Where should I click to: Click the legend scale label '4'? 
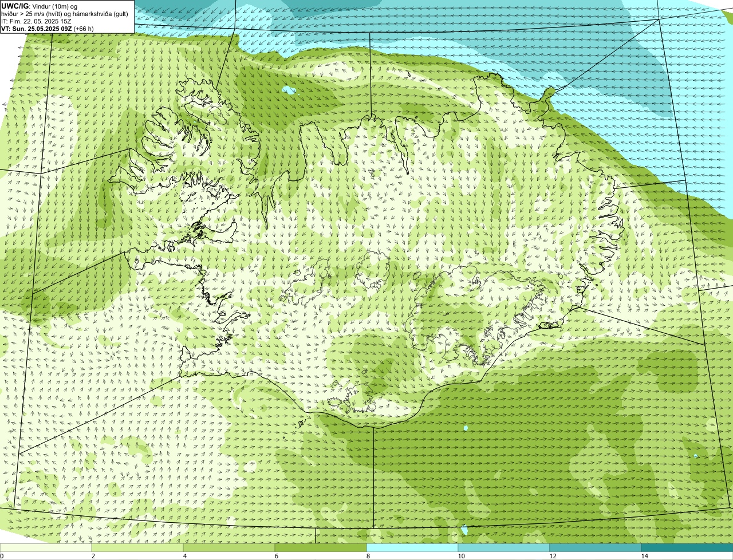pos(184,556)
